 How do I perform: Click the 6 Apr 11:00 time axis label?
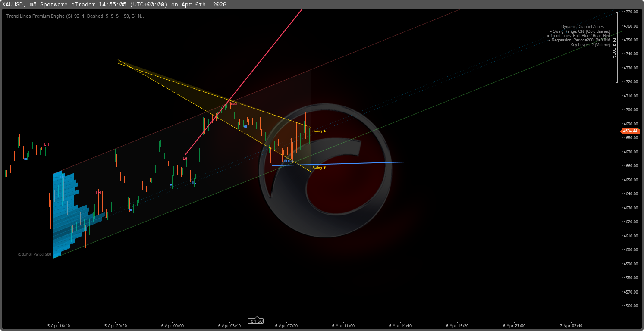click(x=343, y=326)
